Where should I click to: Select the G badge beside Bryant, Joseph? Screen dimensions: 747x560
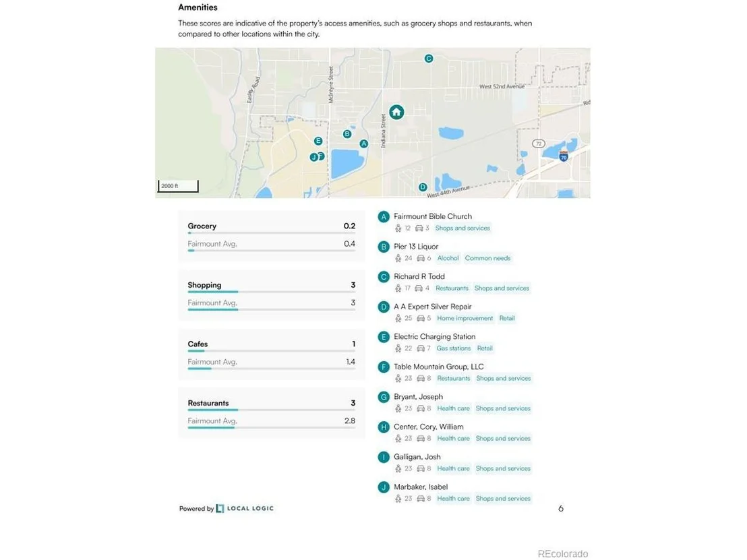384,397
